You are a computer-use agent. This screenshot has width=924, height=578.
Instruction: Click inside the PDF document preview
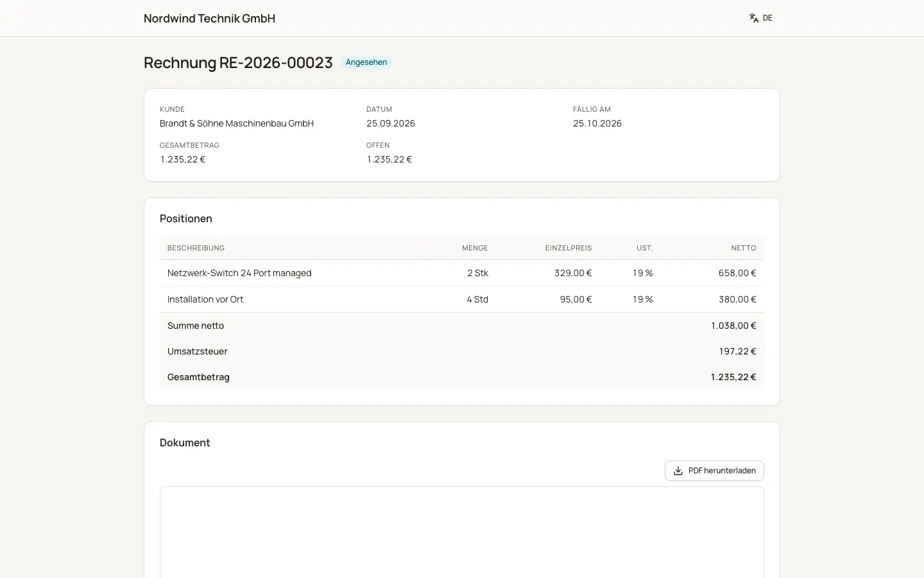point(462,532)
